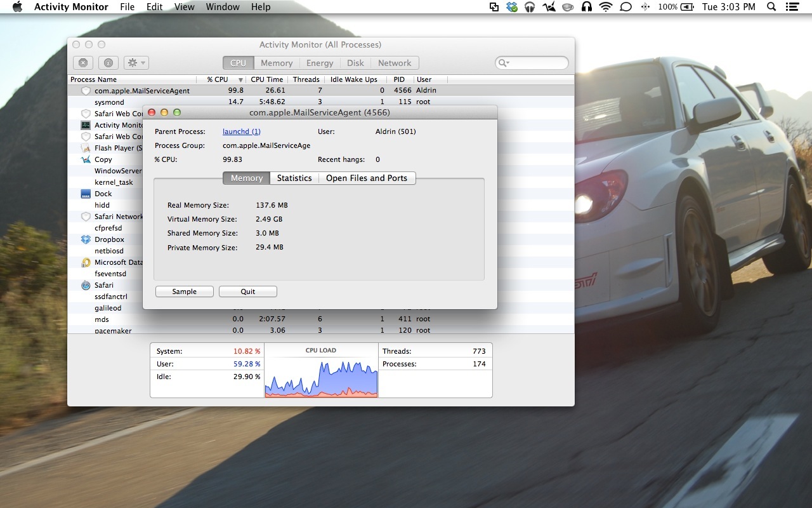
Task: Select the Safari compass icon in list
Action: click(86, 285)
